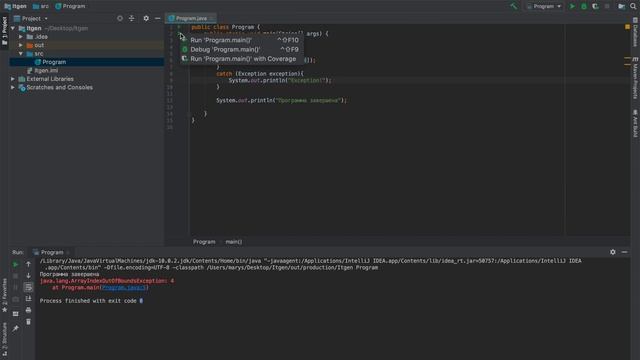Click the Build Project hammer icon

[514, 6]
